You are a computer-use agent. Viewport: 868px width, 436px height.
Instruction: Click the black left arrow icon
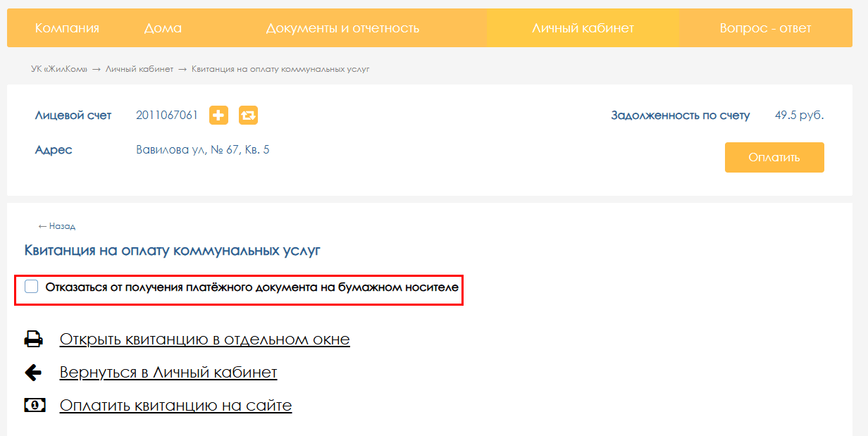(33, 373)
